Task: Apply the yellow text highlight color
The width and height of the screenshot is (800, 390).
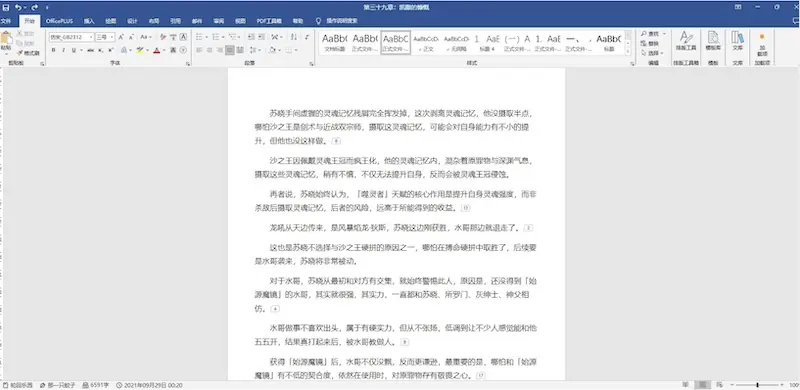Action: [139, 50]
